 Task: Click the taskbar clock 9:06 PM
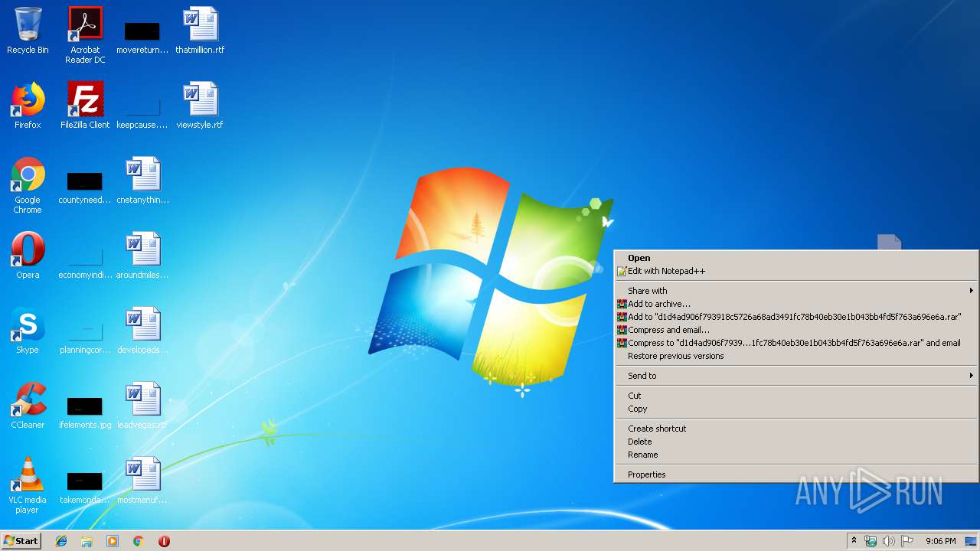click(x=940, y=541)
